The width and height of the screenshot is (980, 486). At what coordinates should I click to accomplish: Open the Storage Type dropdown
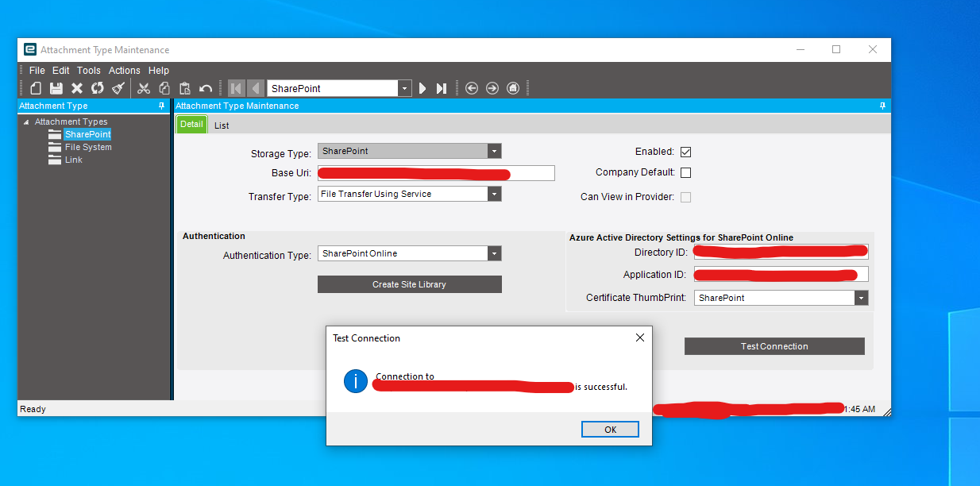495,151
